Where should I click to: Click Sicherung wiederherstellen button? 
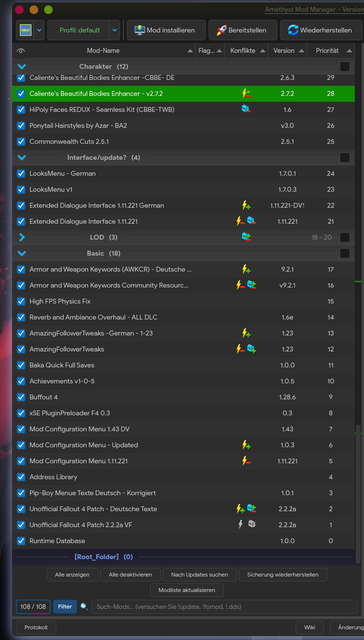283,575
